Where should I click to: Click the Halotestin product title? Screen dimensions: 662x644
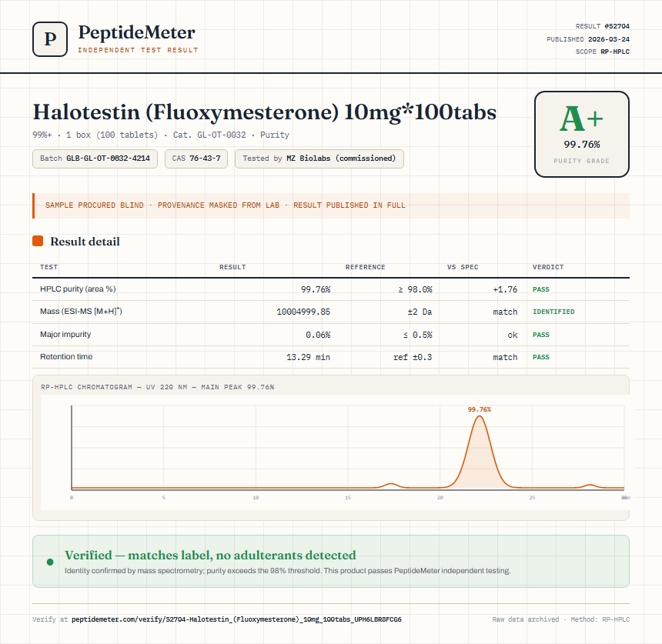[265, 112]
